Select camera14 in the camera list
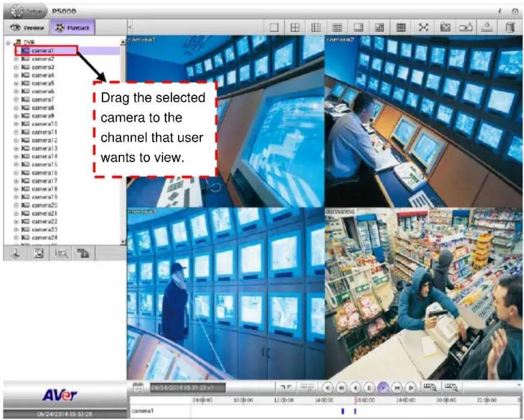Screen dimensions: 524x420 point(45,156)
